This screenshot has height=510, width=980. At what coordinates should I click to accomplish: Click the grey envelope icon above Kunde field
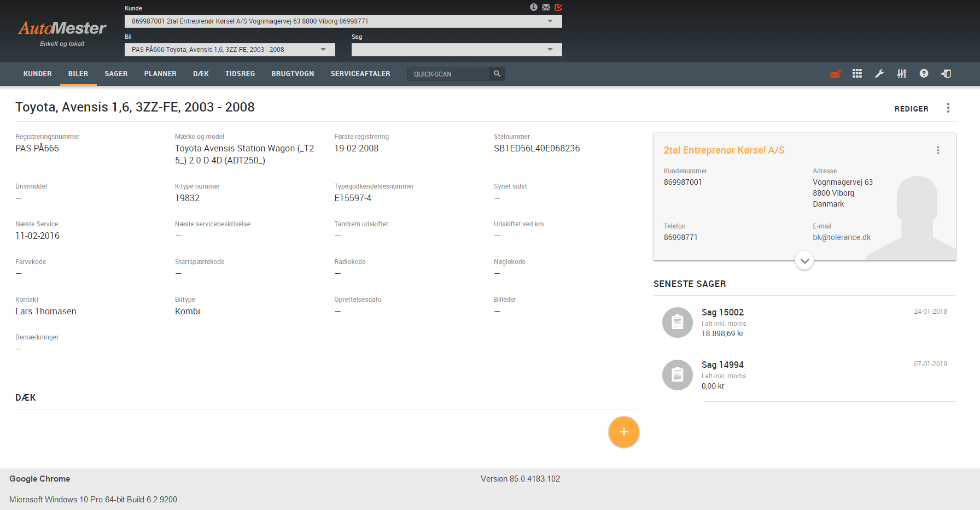click(546, 7)
